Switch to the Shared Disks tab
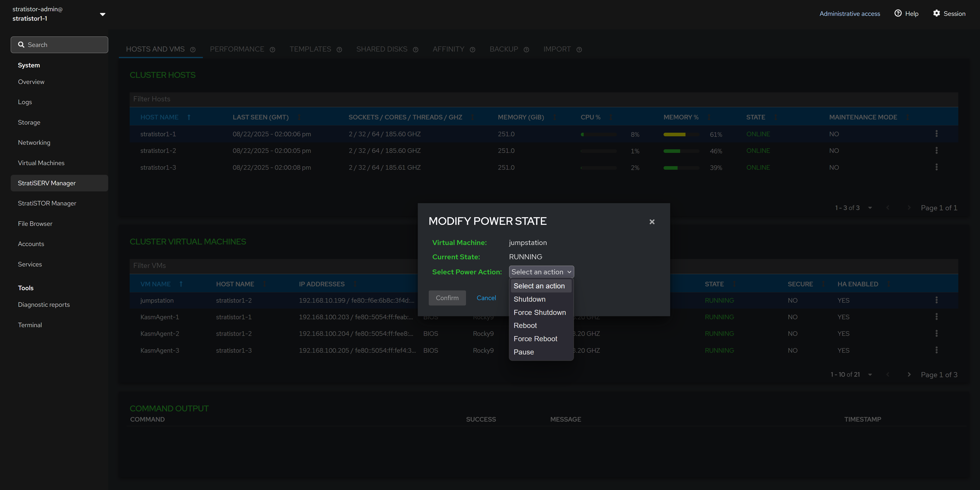Viewport: 980px width, 490px height. coord(382,49)
